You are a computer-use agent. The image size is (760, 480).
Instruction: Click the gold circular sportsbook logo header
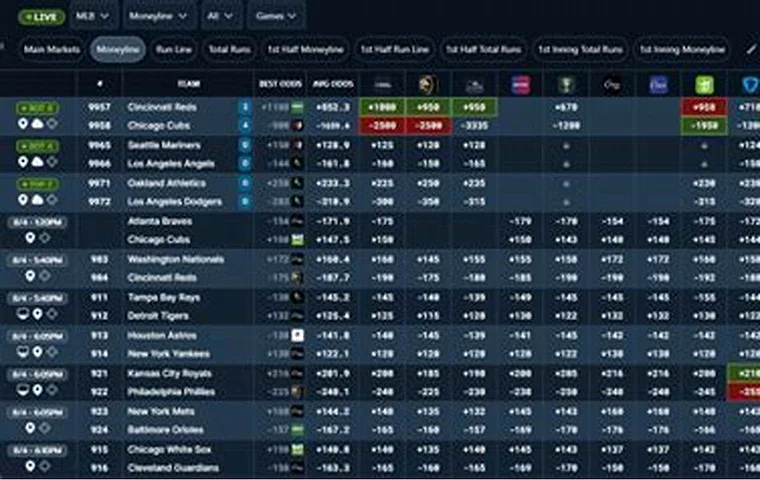(428, 85)
